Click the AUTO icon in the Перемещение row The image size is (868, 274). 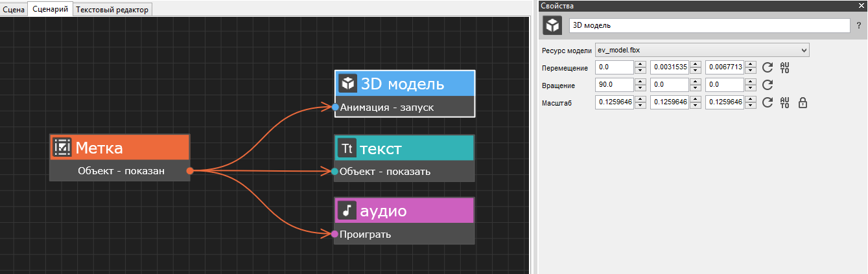[784, 67]
